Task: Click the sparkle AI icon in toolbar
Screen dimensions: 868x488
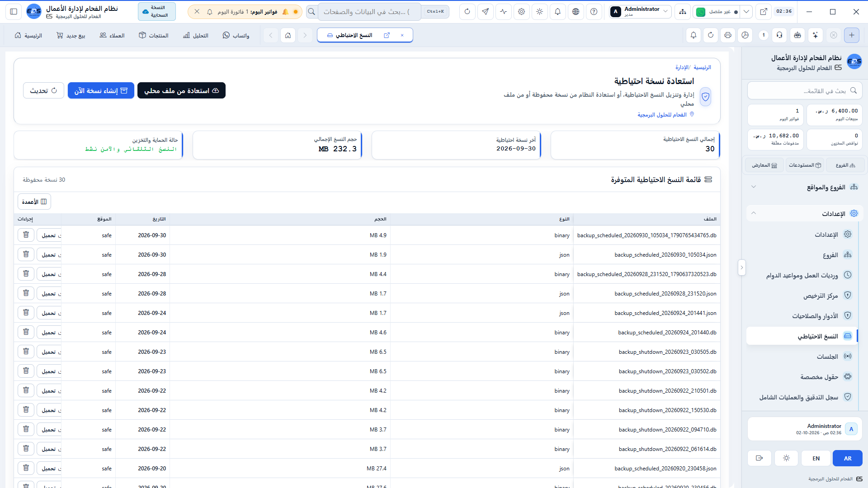Action: click(x=815, y=35)
